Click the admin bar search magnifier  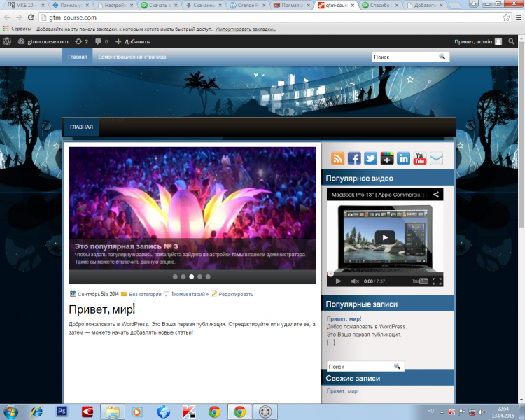tap(511, 41)
